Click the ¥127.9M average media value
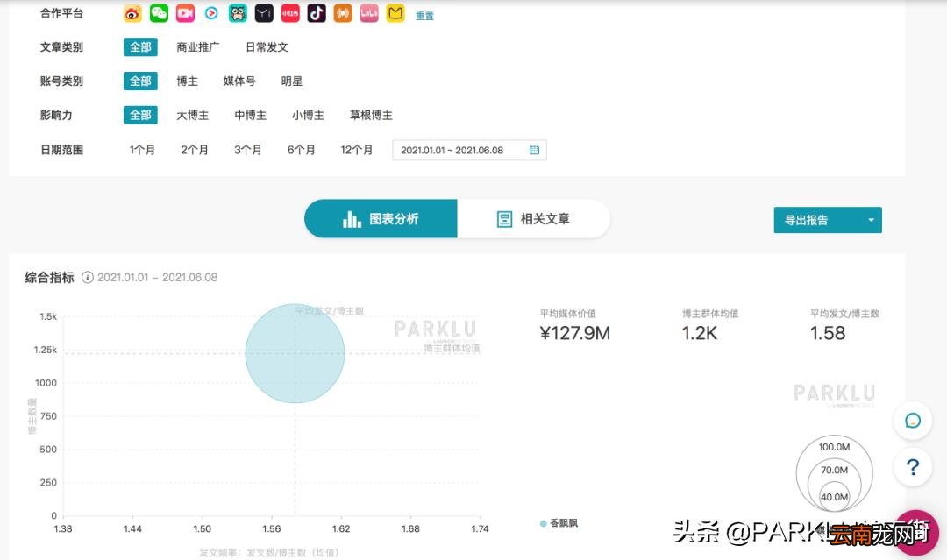The height and width of the screenshot is (560, 947). (575, 333)
